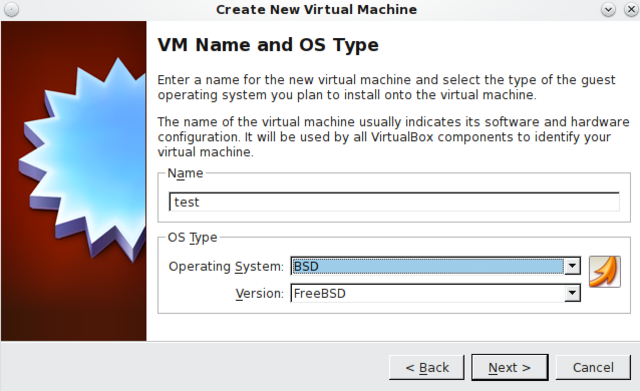The width and height of the screenshot is (640, 391).
Task: Cancel the new virtual machine wizard
Action: coord(593,367)
